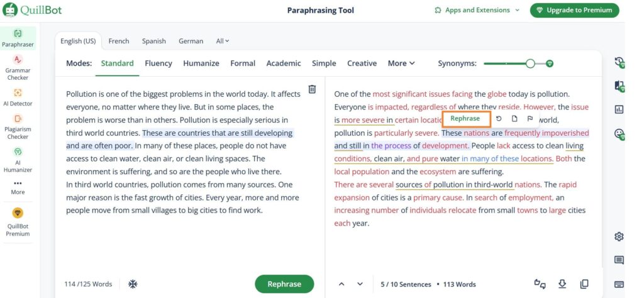Expand the All languages dropdown
The image size is (644, 298).
223,41
